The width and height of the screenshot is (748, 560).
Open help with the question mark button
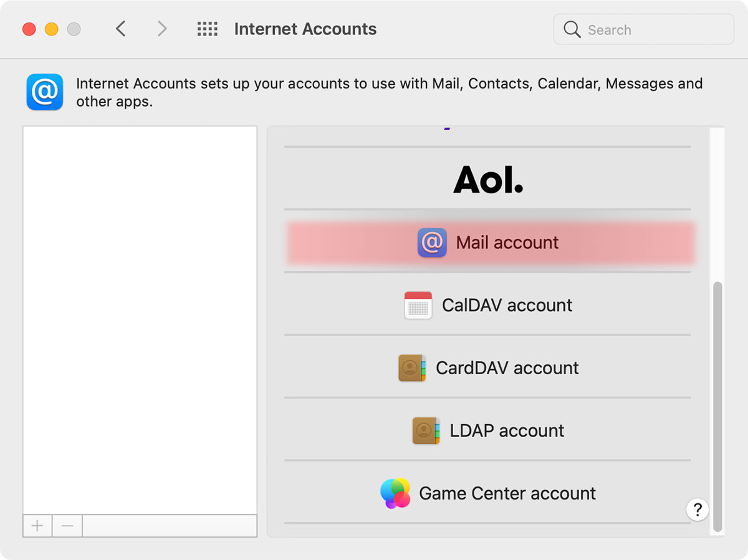(x=698, y=509)
